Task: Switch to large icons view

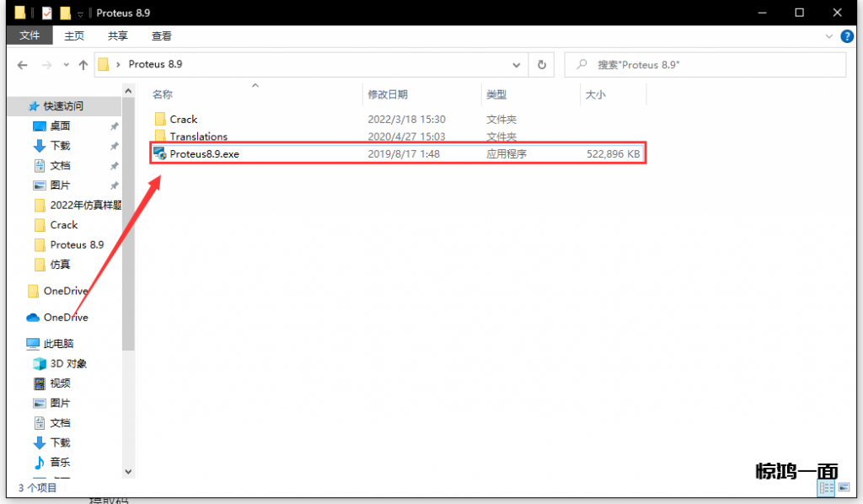Action: [x=843, y=488]
